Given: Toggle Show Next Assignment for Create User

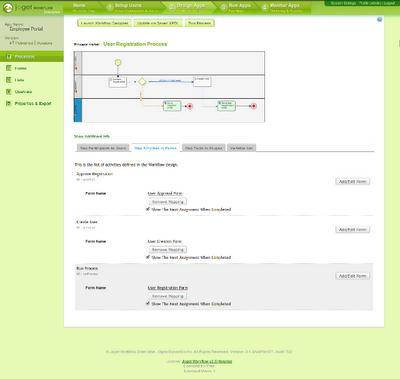Looking at the screenshot, I should (x=148, y=257).
